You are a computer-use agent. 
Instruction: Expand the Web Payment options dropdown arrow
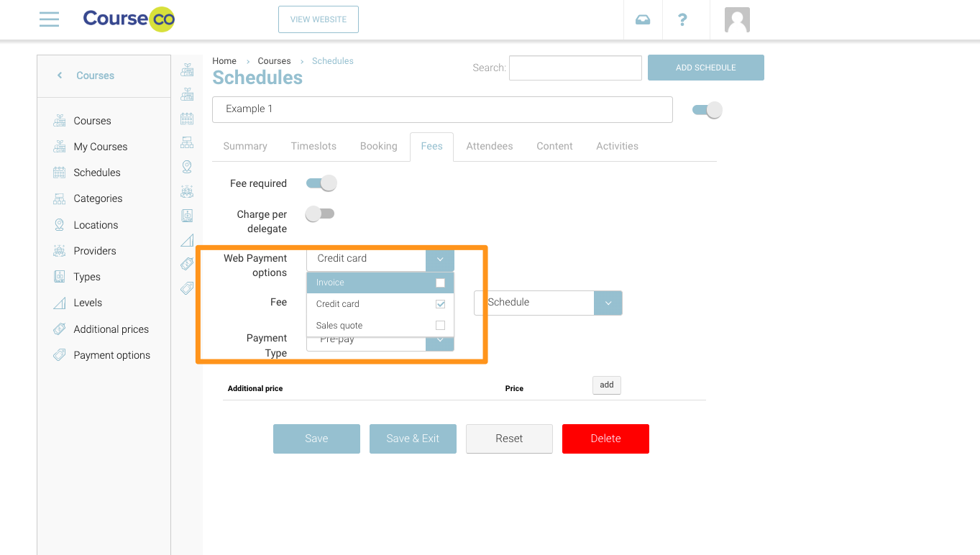pos(440,259)
